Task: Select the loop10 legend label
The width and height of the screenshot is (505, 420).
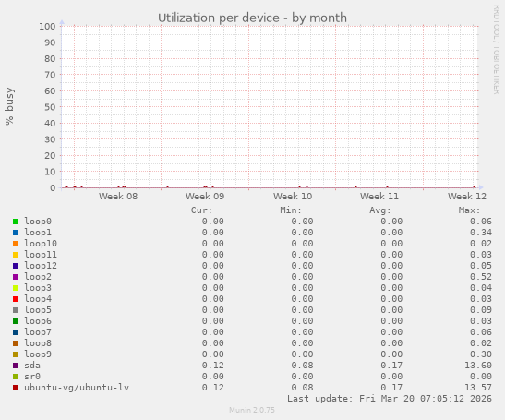Action: 41,244
